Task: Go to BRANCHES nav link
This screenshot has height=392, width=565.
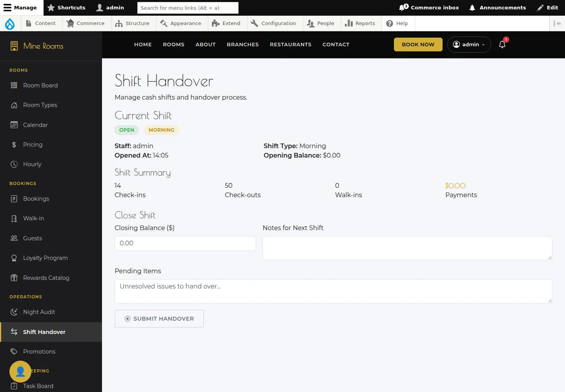Action: [x=242, y=45]
